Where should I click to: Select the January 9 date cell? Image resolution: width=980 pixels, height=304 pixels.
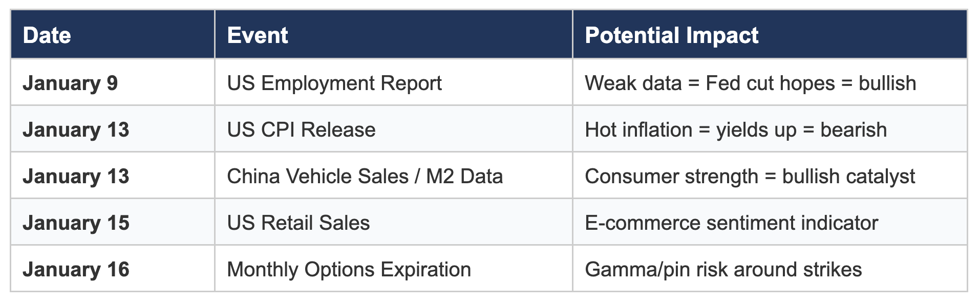113,82
